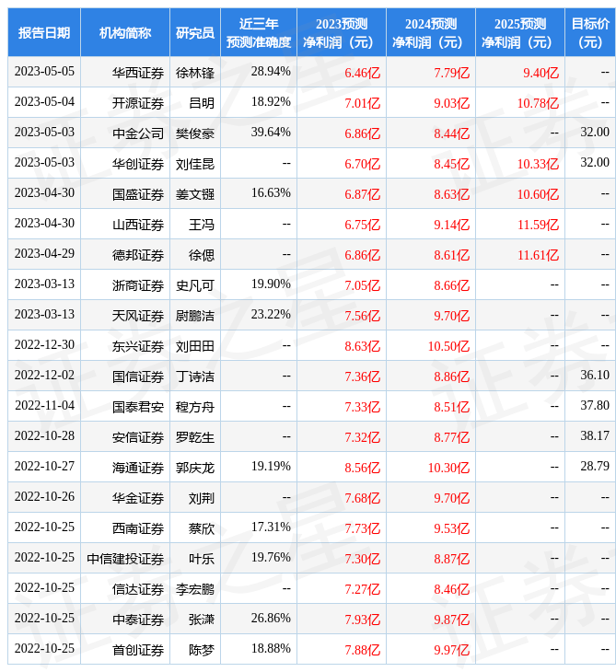Image resolution: width=616 pixels, height=672 pixels.
Task: Select the 中信建投证券 institution cell
Action: 125,559
